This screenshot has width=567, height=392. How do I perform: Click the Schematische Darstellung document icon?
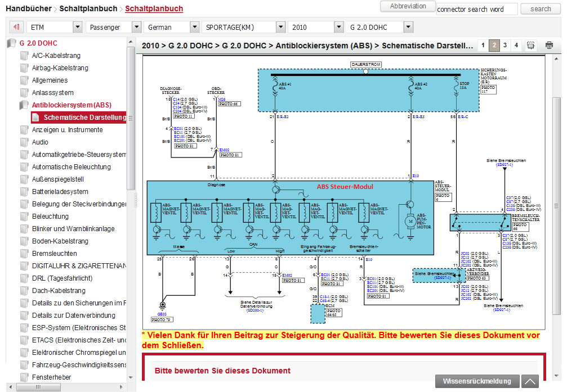point(36,118)
